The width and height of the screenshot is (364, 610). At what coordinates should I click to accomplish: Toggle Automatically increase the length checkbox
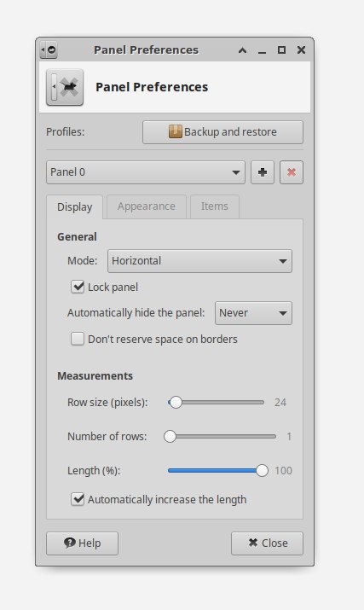click(78, 499)
